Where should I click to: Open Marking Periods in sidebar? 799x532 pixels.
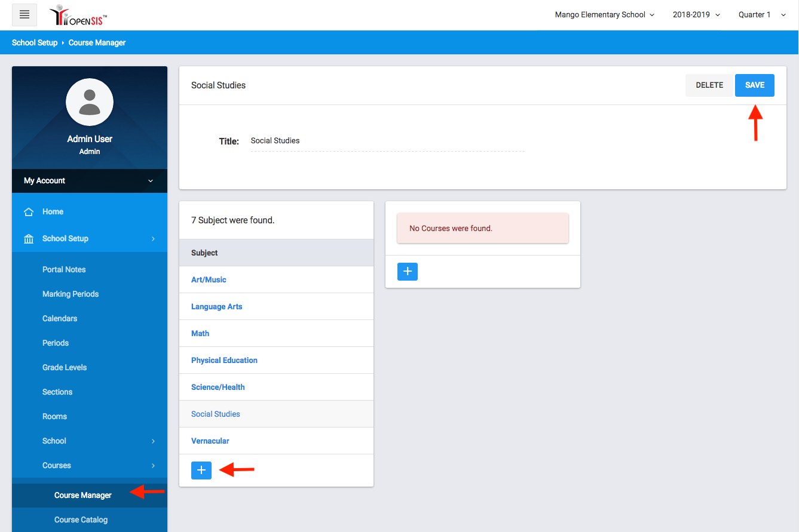(x=71, y=294)
